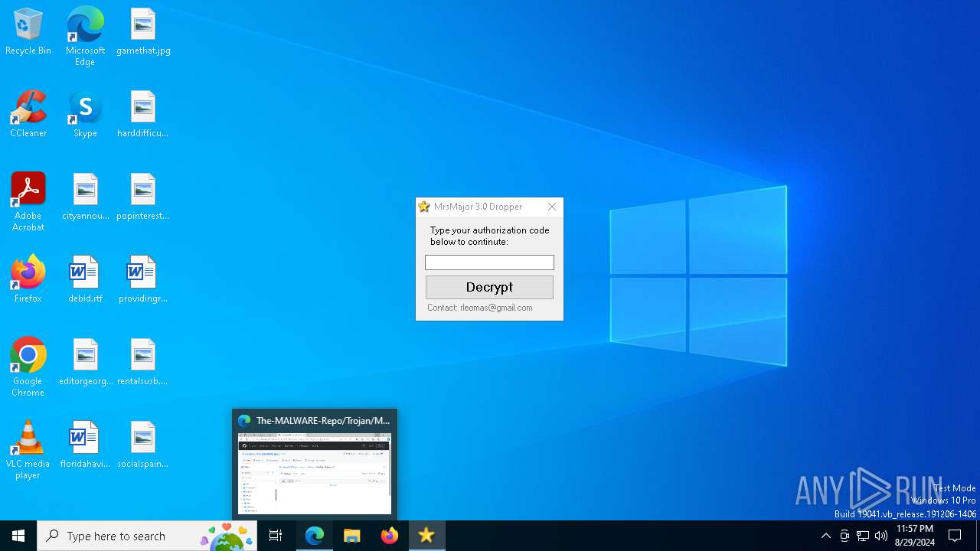Focus the authorization code input field
980x551 pixels.
pos(489,262)
